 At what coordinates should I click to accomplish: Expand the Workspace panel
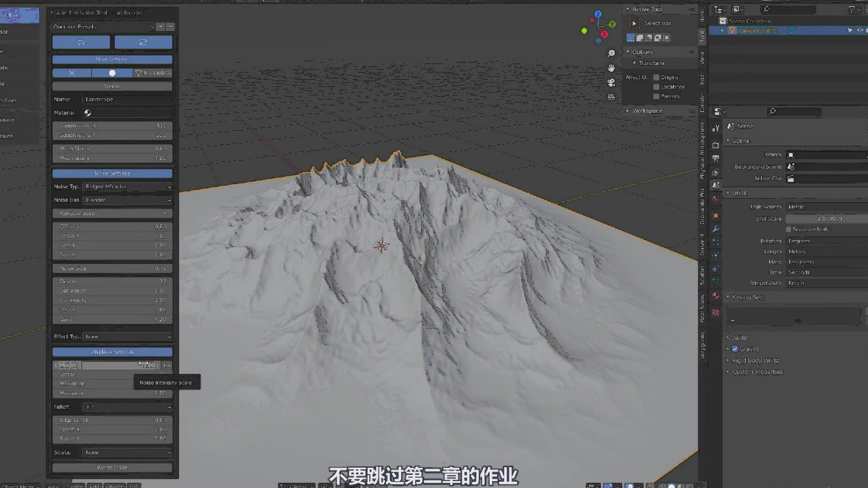pyautogui.click(x=647, y=111)
